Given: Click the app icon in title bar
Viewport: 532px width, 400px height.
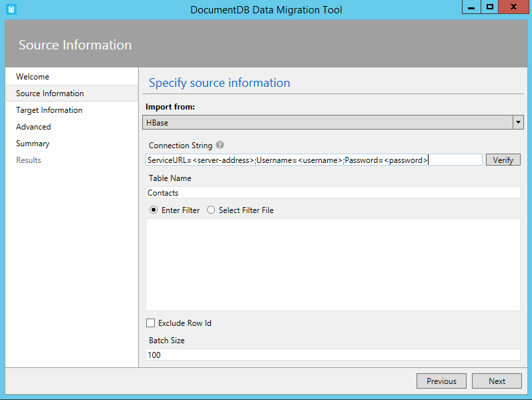Looking at the screenshot, I should [x=11, y=9].
